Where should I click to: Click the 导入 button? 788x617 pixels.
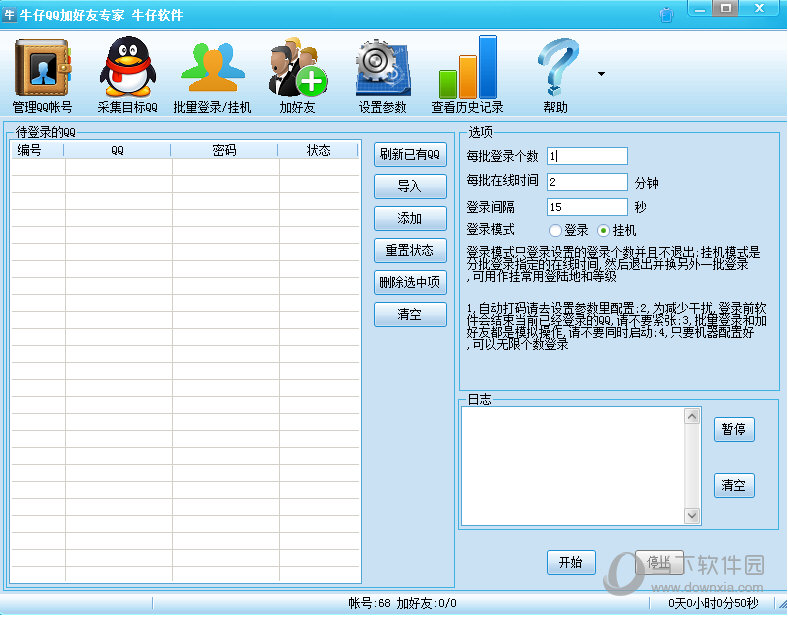tap(410, 186)
